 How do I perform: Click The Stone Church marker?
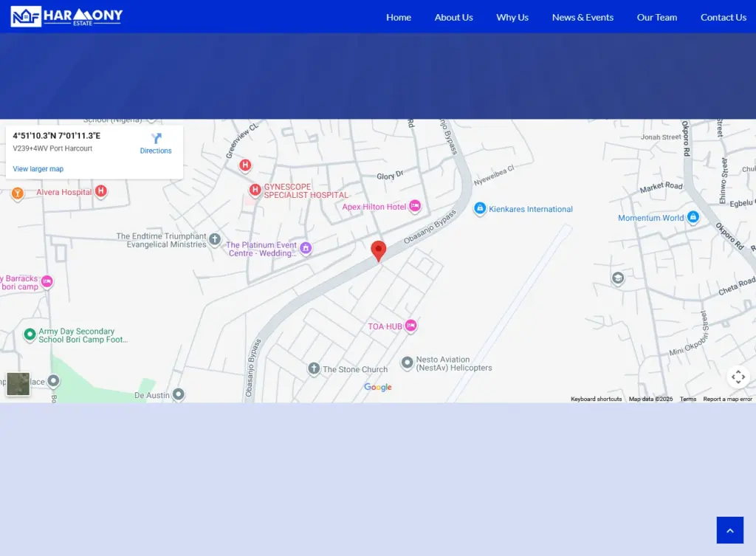[314, 368]
